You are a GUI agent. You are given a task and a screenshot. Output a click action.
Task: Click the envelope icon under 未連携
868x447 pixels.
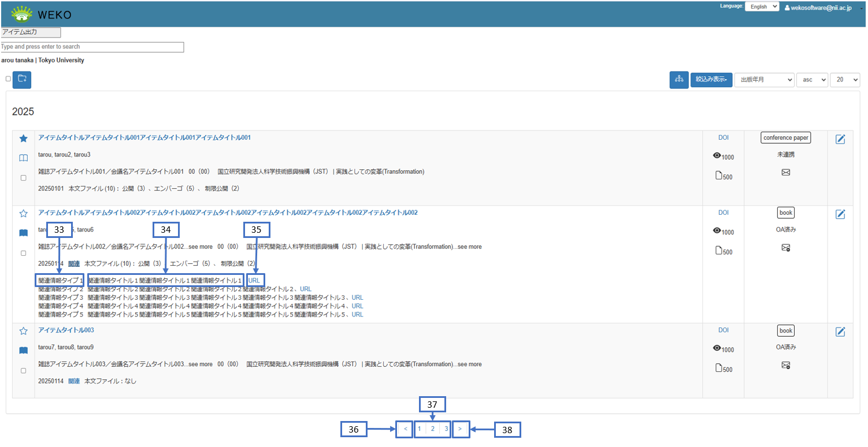(785, 172)
